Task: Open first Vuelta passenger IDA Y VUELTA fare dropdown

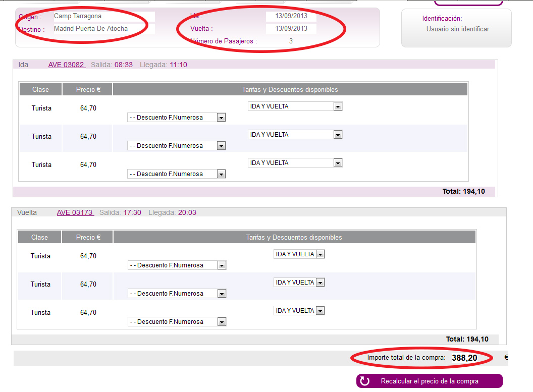Action: (299, 254)
